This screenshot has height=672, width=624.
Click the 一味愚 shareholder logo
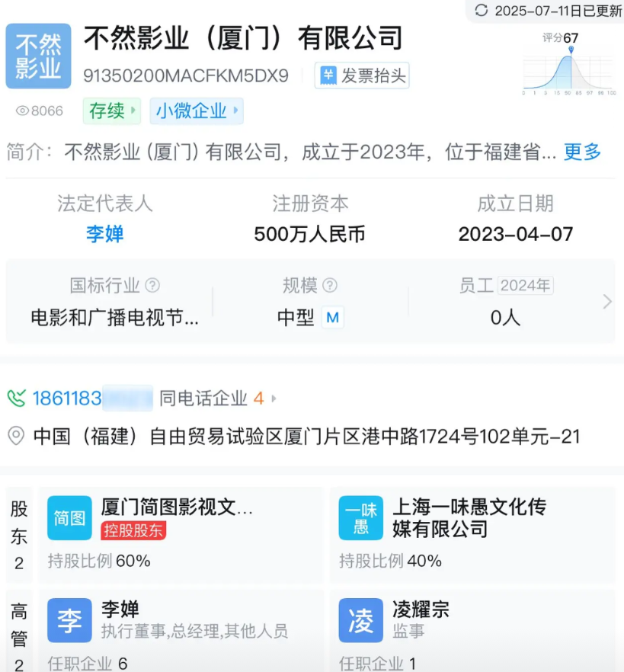pyautogui.click(x=360, y=518)
